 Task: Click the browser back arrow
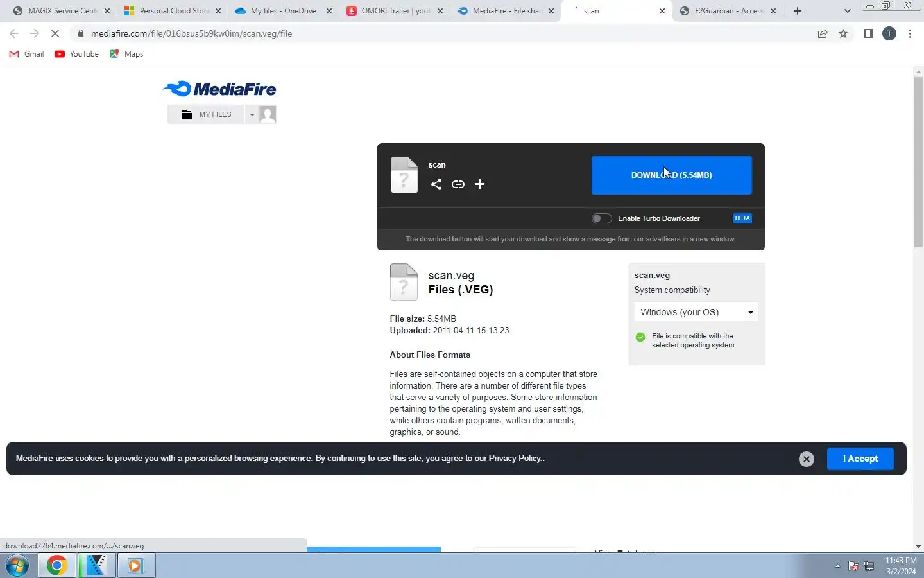(x=14, y=33)
